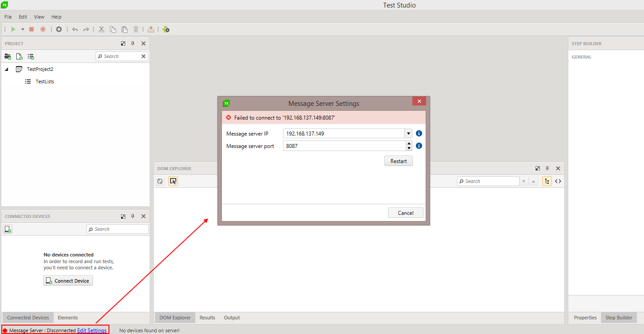Open the settings gear in main toolbar
Viewport: 644px width, 334px height.
coord(59,29)
